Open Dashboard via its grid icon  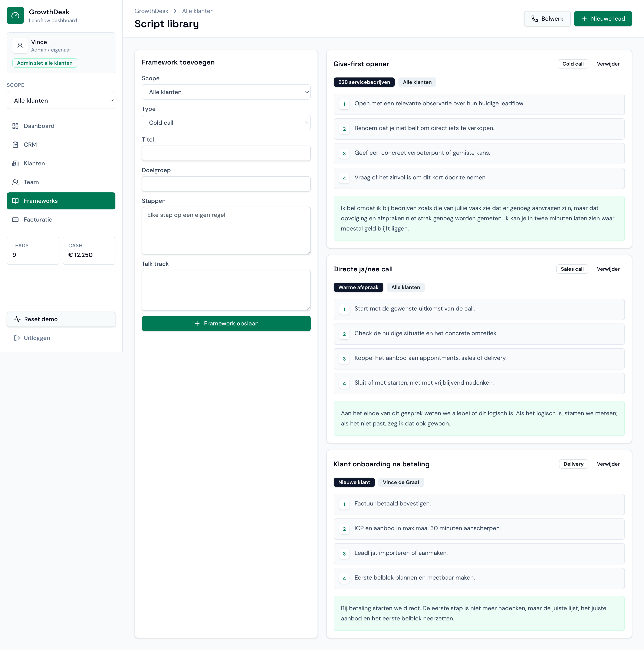pos(15,126)
